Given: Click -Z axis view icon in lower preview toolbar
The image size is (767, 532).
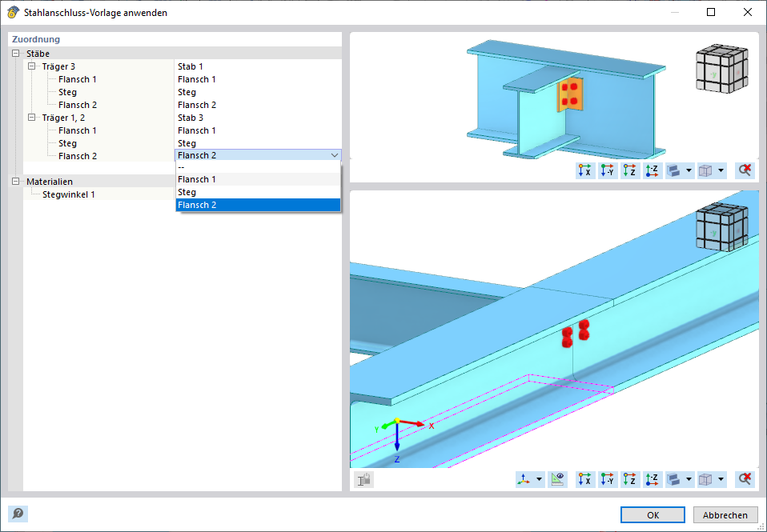Looking at the screenshot, I should pyautogui.click(x=653, y=479).
